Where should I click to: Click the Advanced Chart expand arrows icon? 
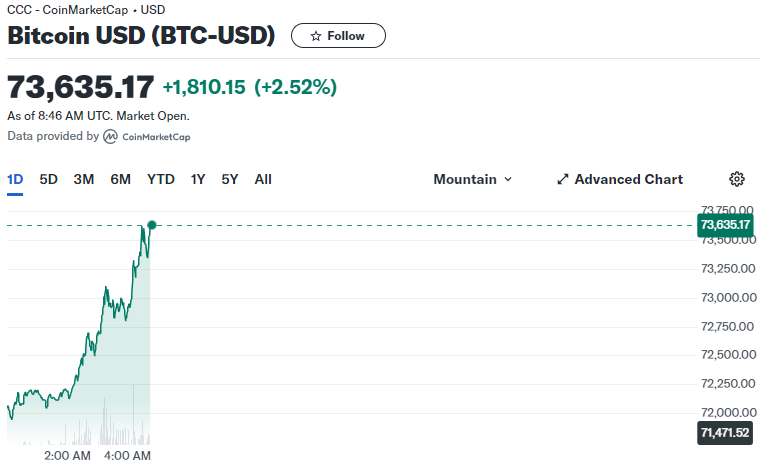pyautogui.click(x=563, y=180)
